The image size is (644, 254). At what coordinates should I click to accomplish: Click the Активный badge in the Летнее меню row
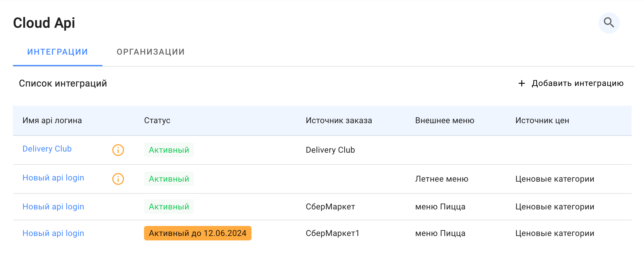pyautogui.click(x=169, y=179)
